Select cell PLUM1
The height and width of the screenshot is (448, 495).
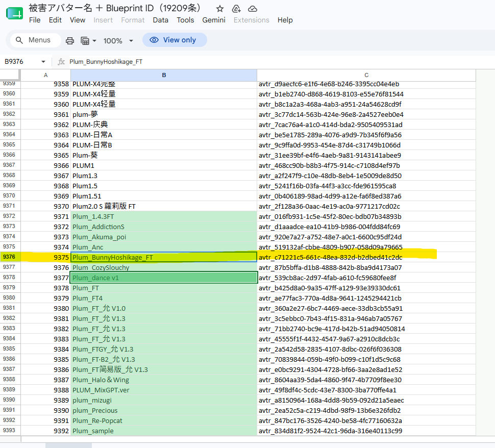pos(163,165)
